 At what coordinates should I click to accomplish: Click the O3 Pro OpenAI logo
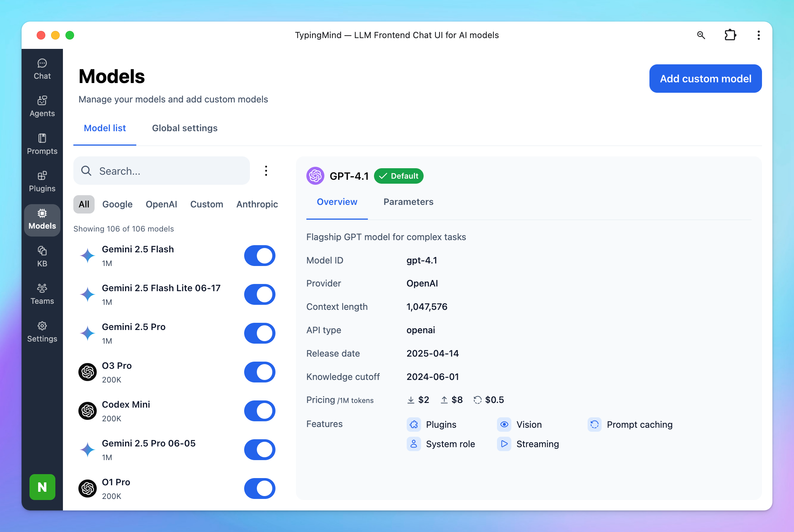coord(87,372)
